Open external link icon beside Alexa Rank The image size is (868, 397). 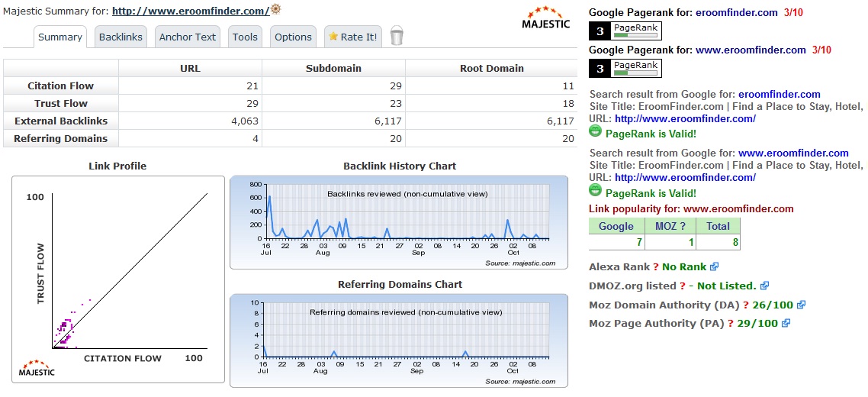(715, 266)
